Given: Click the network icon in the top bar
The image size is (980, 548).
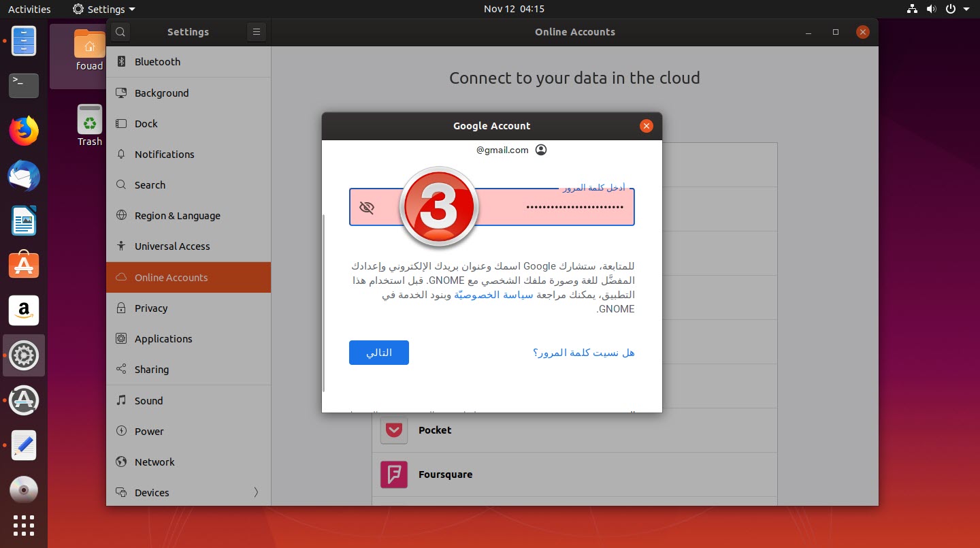Looking at the screenshot, I should click(x=913, y=9).
